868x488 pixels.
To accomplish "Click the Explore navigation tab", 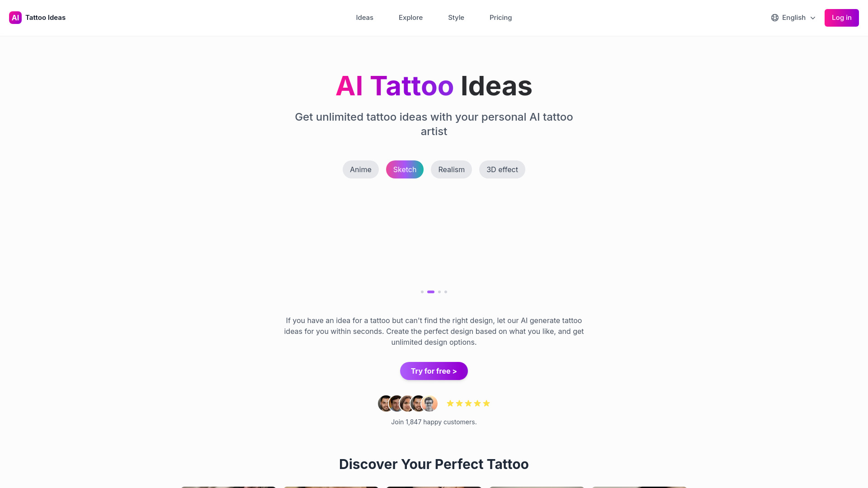I will 410,18.
